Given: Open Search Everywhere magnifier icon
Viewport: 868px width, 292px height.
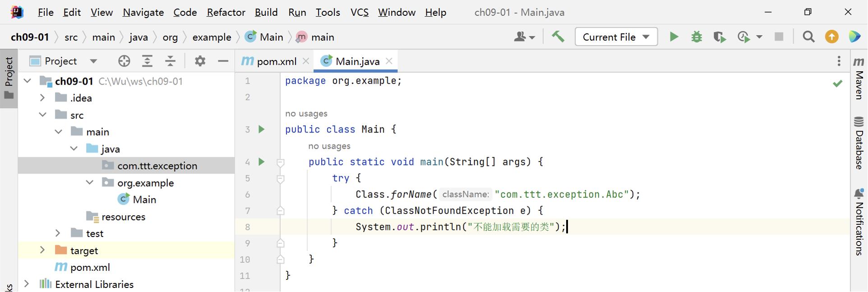Looking at the screenshot, I should point(809,37).
